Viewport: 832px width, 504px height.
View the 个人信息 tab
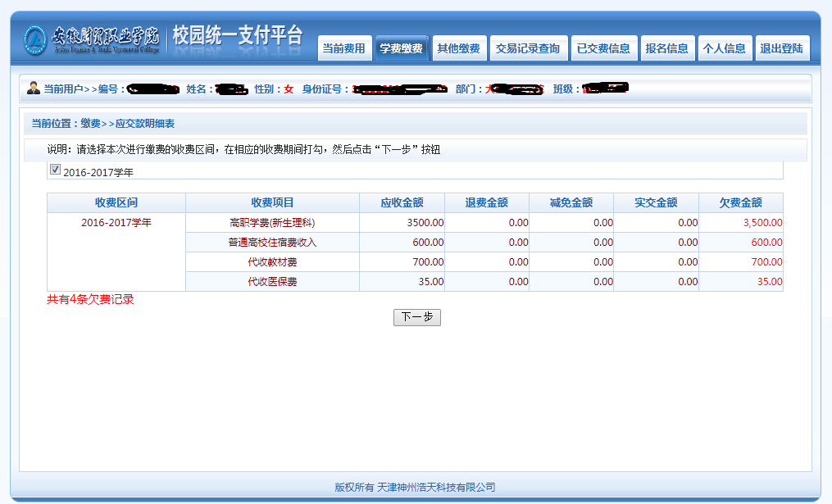[724, 48]
